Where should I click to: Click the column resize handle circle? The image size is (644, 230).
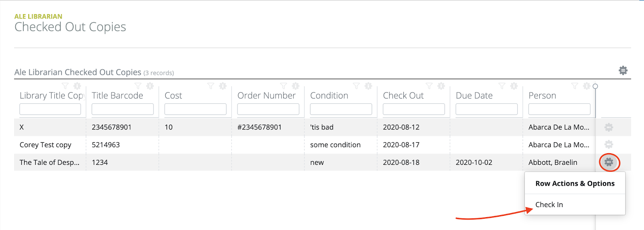pyautogui.click(x=595, y=86)
